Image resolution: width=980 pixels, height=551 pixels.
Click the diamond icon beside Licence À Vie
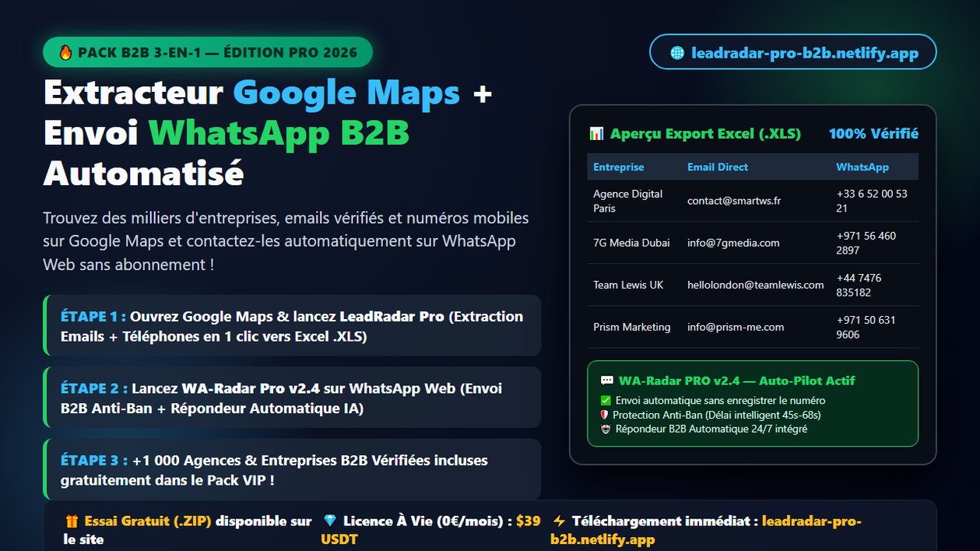pos(330,521)
